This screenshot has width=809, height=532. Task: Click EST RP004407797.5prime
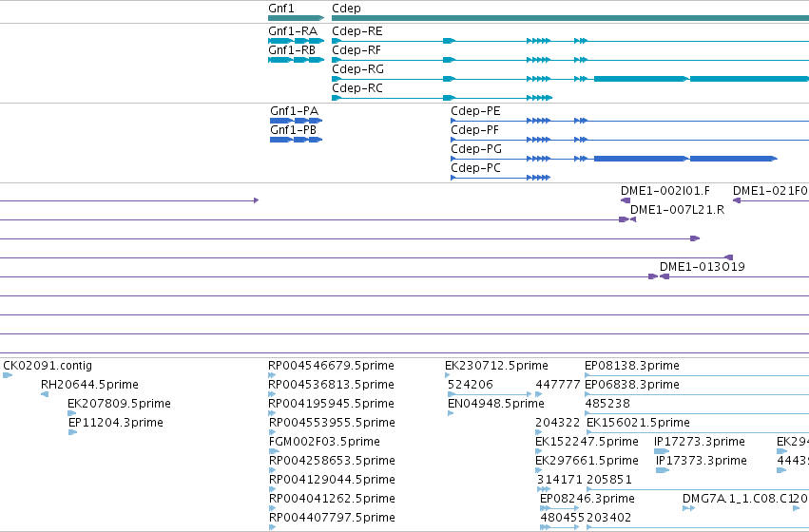click(332, 519)
